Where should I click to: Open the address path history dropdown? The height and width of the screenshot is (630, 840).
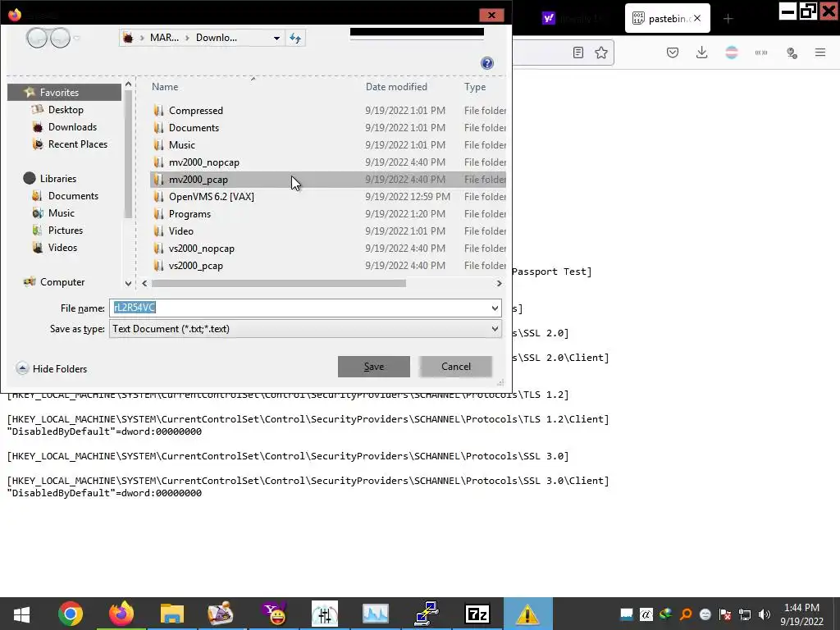coord(276,38)
